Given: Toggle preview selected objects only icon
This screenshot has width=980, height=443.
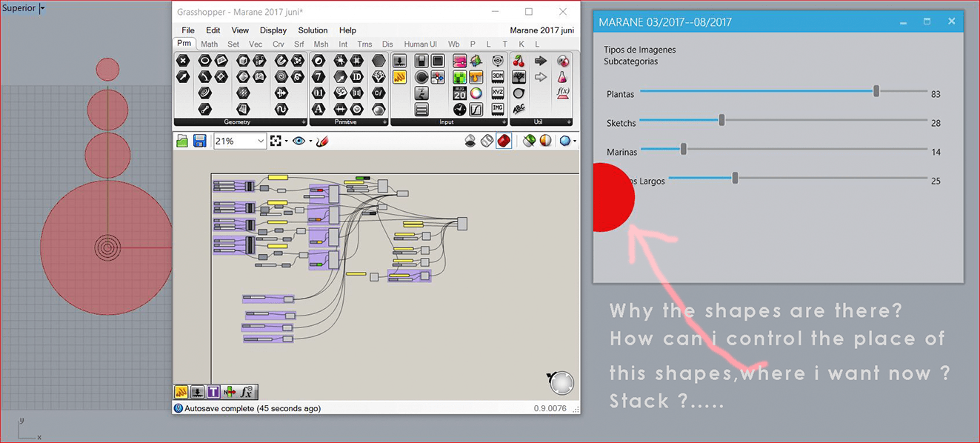Looking at the screenshot, I should (529, 141).
